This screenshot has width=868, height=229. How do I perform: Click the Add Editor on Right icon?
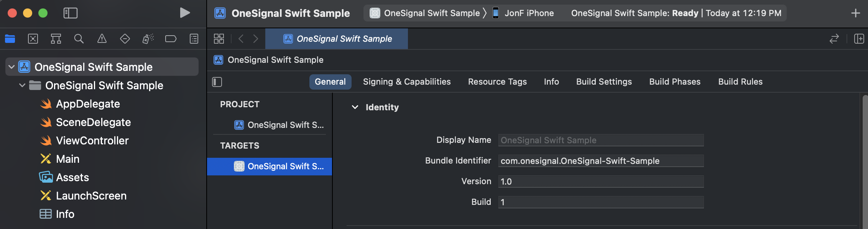859,39
